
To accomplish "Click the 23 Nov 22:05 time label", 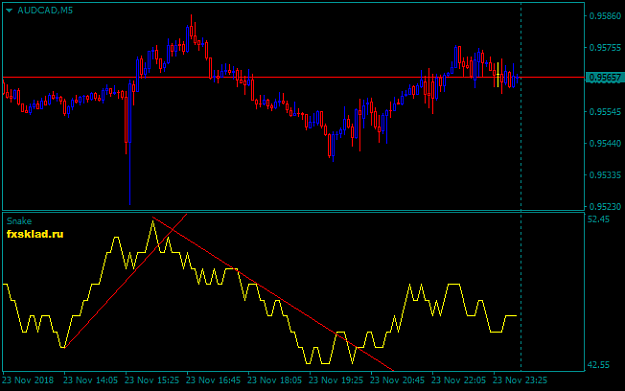I will point(459,380).
